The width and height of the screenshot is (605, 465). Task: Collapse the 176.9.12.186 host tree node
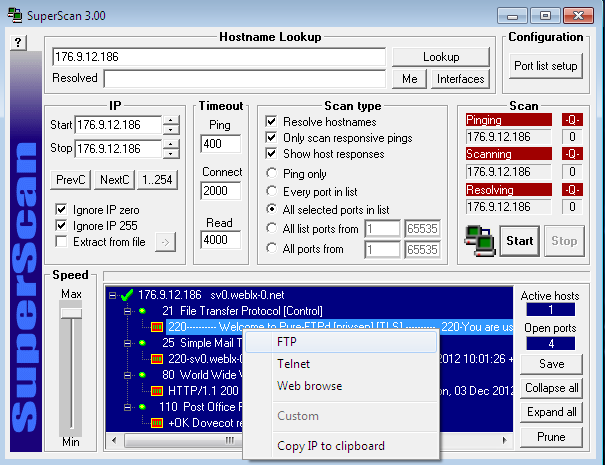coord(112,296)
